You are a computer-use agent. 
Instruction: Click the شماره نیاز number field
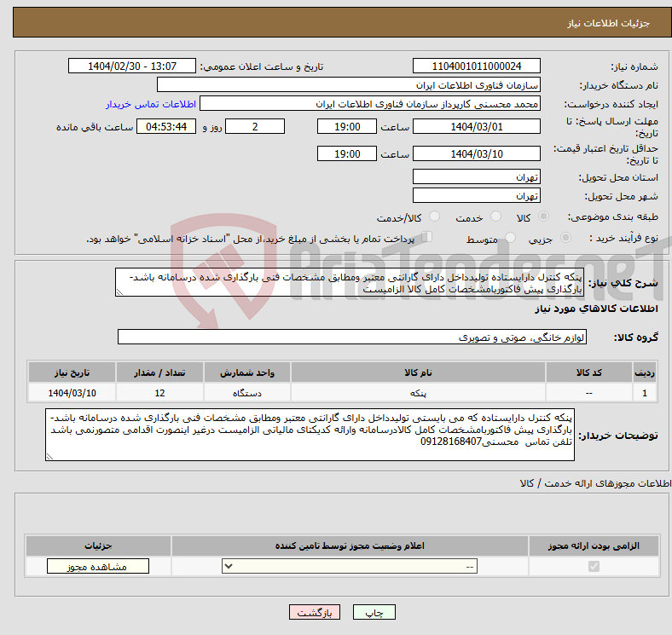tap(476, 66)
